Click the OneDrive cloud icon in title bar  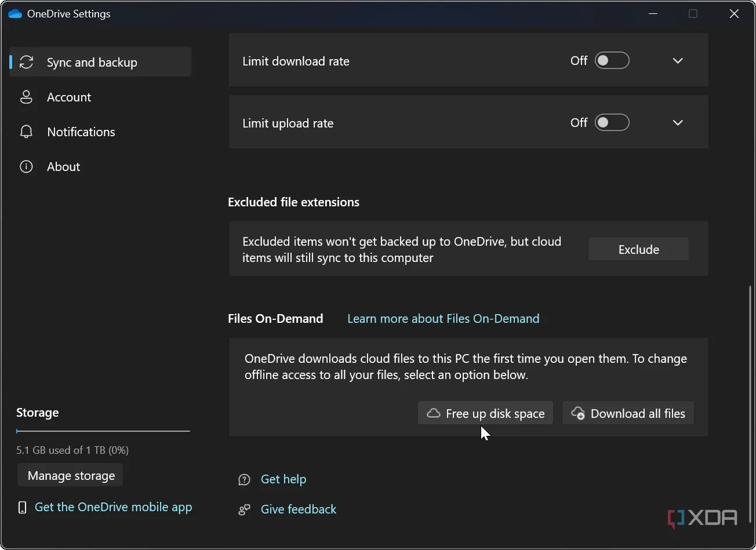click(x=15, y=14)
